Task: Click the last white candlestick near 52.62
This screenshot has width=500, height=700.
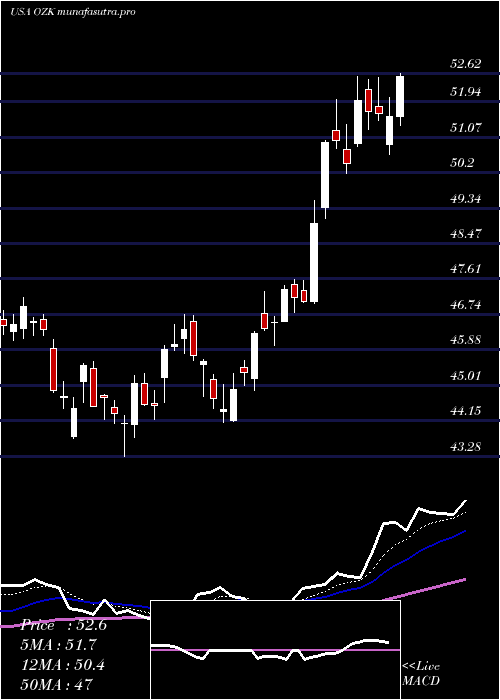Action: (x=400, y=96)
